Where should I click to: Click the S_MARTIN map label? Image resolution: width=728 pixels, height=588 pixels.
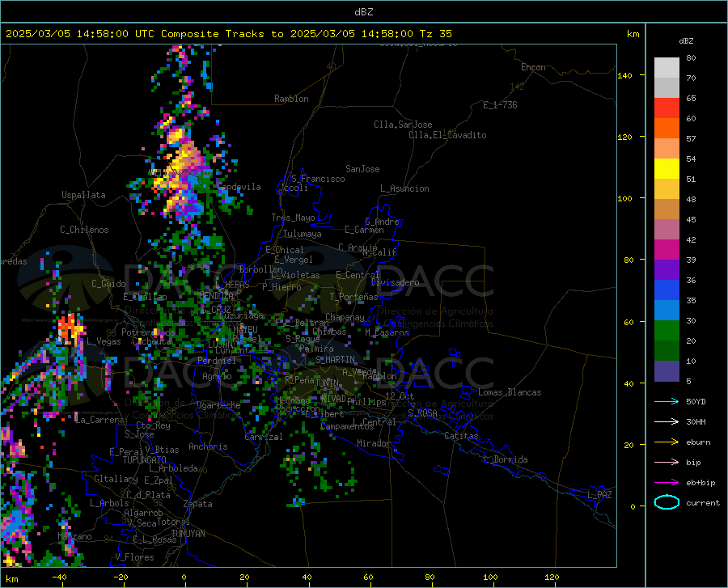click(335, 360)
